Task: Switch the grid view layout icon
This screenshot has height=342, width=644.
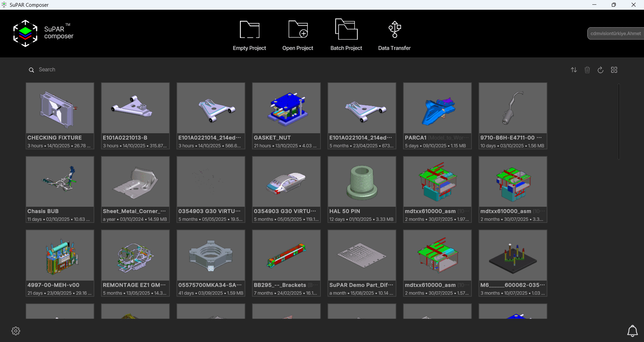Action: click(614, 70)
